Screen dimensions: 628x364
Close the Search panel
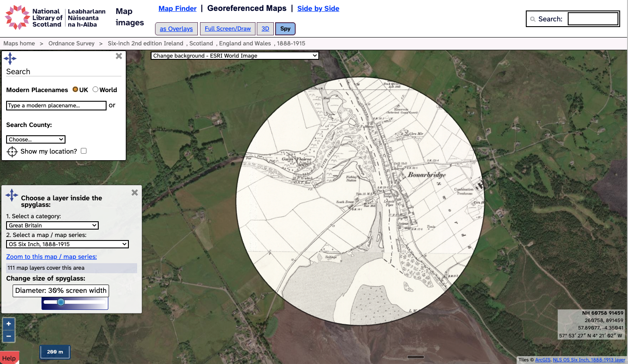coord(119,56)
